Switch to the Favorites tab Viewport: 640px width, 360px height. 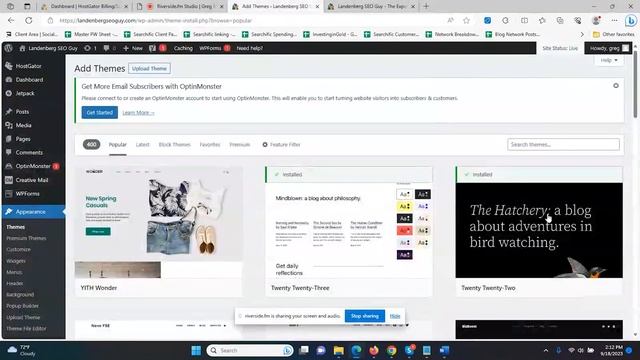(210, 144)
